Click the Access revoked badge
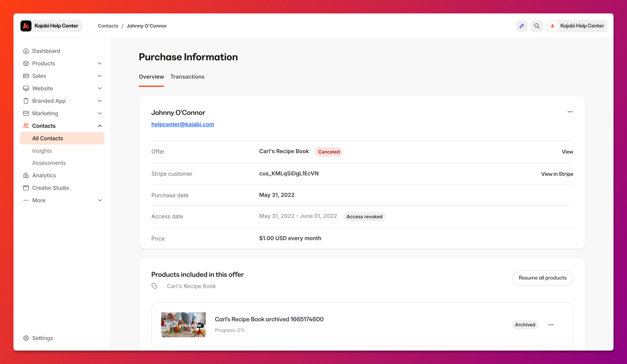627x364 pixels. (x=364, y=217)
